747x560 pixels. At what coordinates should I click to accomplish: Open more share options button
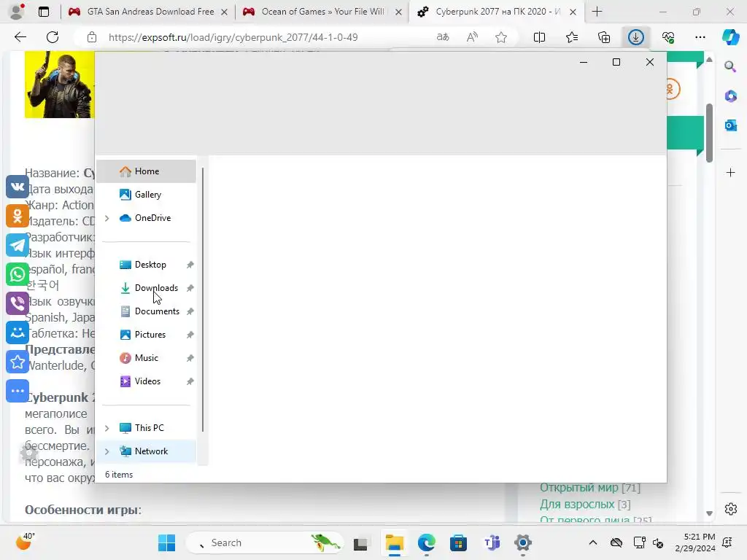point(18,391)
